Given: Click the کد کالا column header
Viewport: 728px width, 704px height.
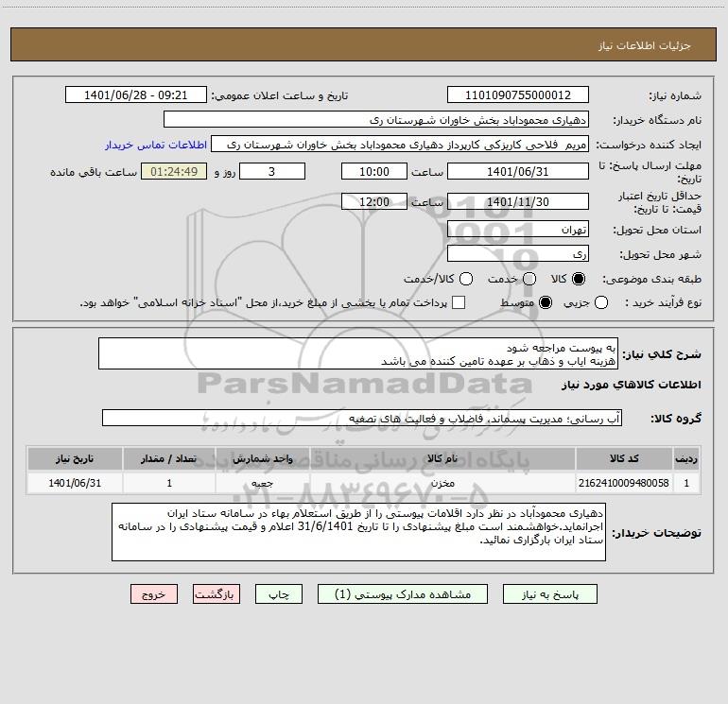Looking at the screenshot, I should point(624,459).
